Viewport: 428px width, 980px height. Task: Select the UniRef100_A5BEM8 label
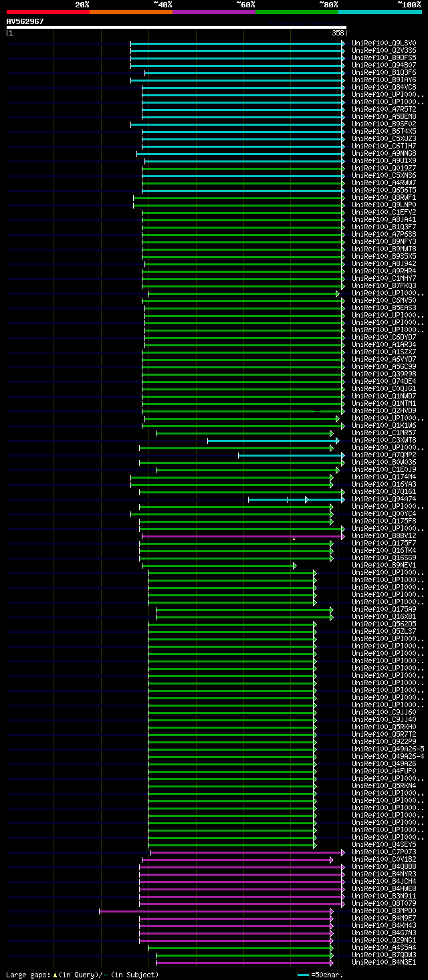point(384,117)
